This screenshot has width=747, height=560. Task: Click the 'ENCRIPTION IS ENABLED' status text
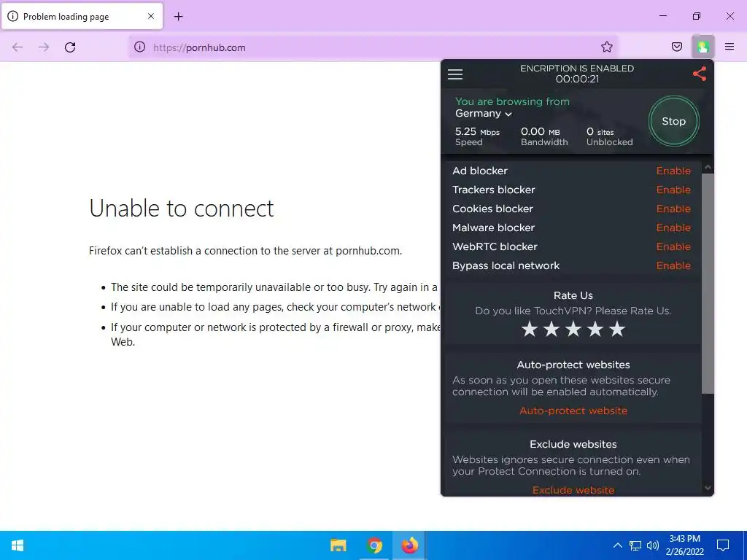(x=577, y=68)
